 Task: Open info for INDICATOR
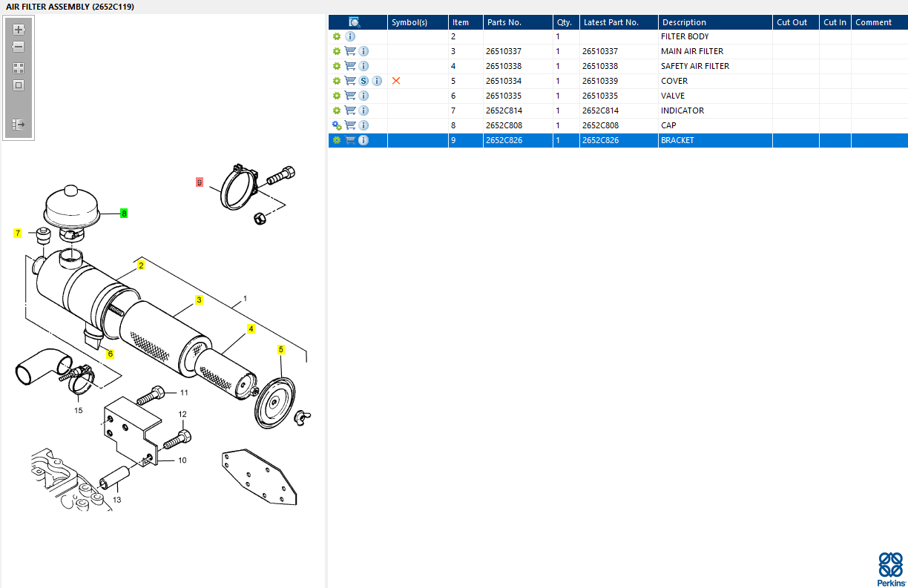[x=363, y=110]
